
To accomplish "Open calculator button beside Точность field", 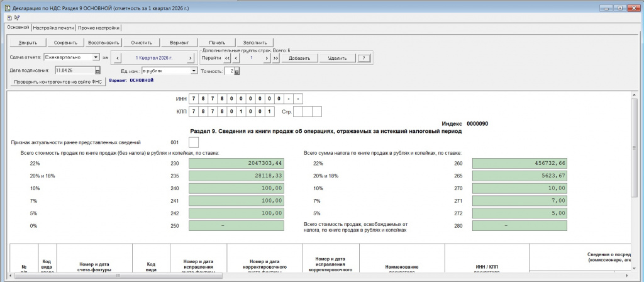I will coord(236,71).
